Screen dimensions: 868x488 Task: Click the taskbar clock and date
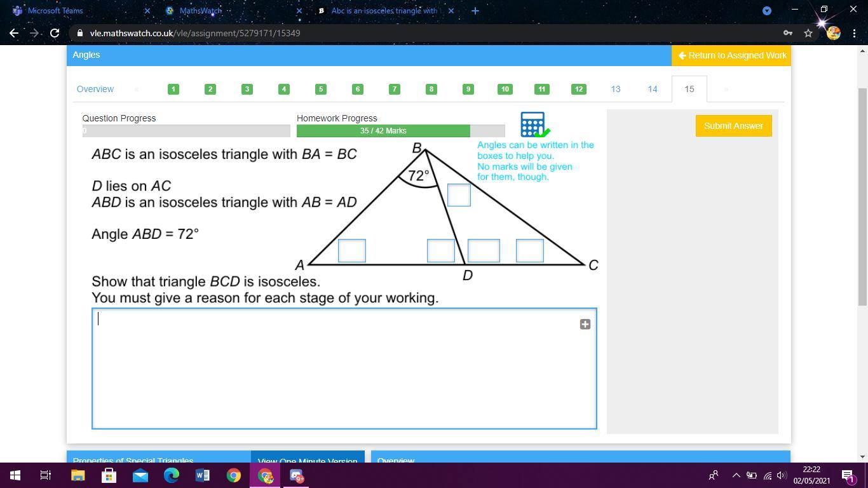coord(811,475)
